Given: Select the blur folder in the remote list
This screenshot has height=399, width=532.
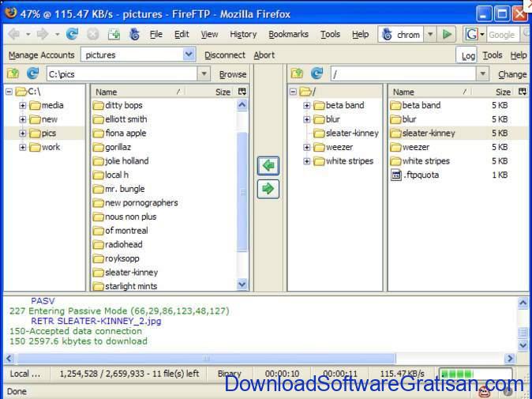Looking at the screenshot, I should [403, 119].
